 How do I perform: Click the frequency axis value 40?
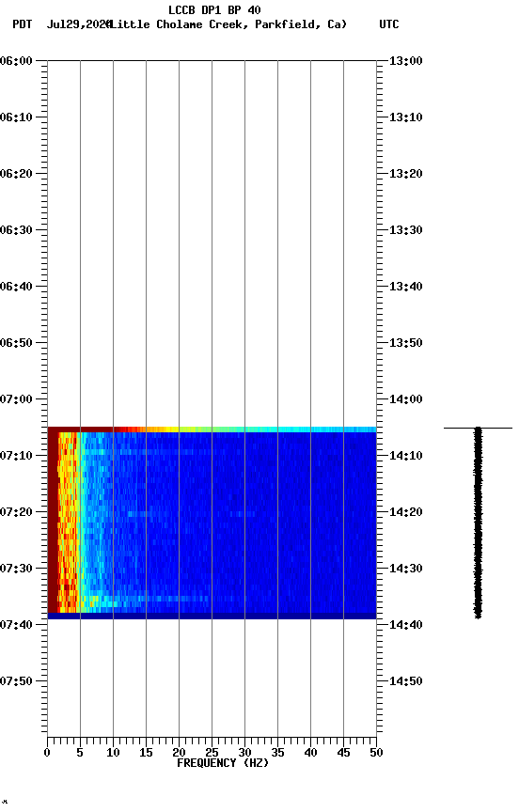[x=311, y=753]
